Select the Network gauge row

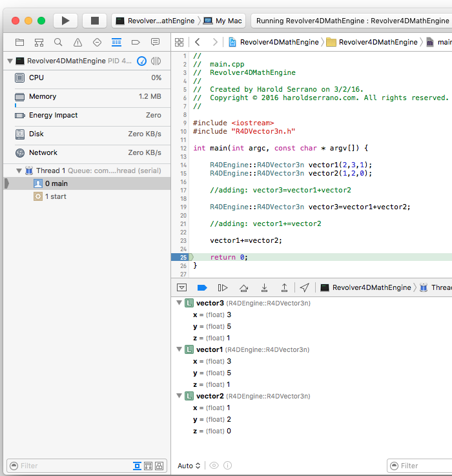tap(87, 152)
